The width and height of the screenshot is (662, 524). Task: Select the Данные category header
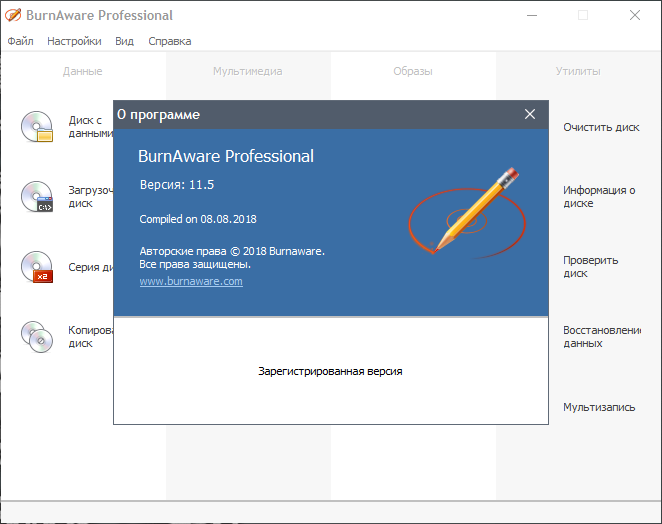(x=83, y=71)
